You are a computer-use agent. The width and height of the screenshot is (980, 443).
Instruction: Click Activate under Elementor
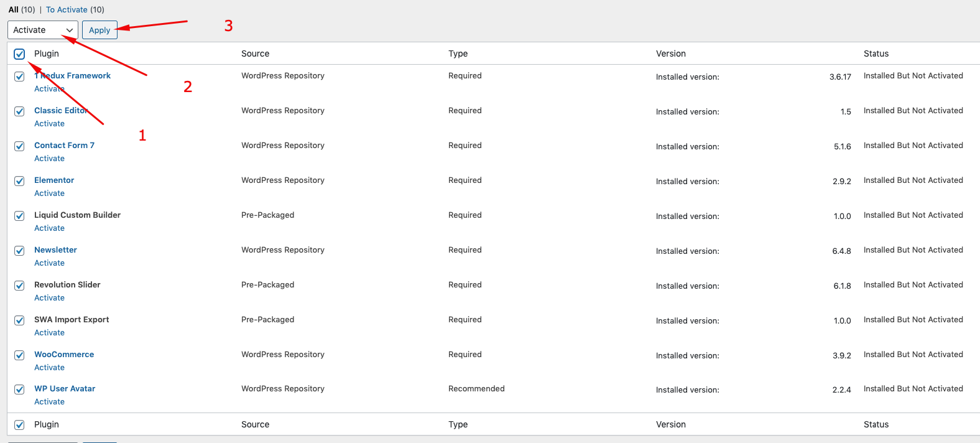click(x=49, y=194)
